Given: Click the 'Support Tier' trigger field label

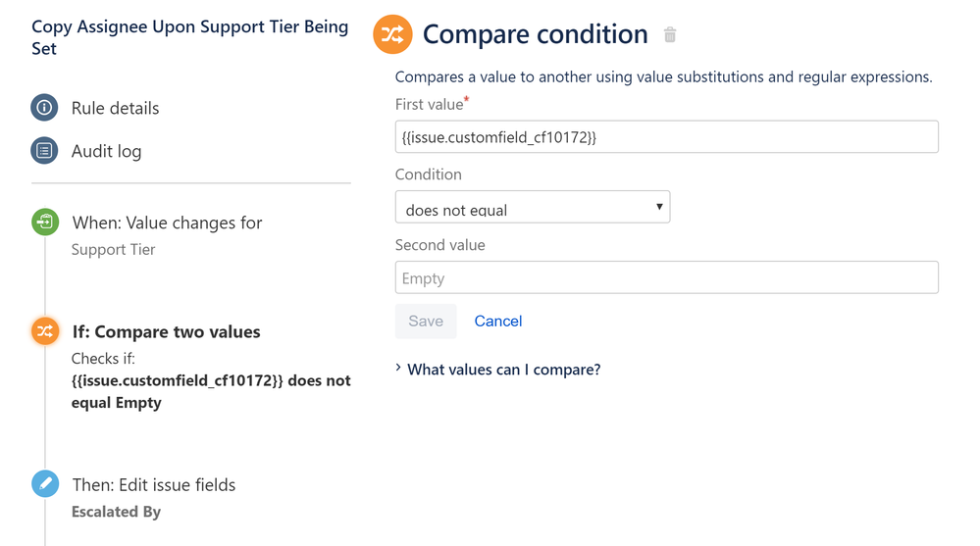Looking at the screenshot, I should 113,250.
